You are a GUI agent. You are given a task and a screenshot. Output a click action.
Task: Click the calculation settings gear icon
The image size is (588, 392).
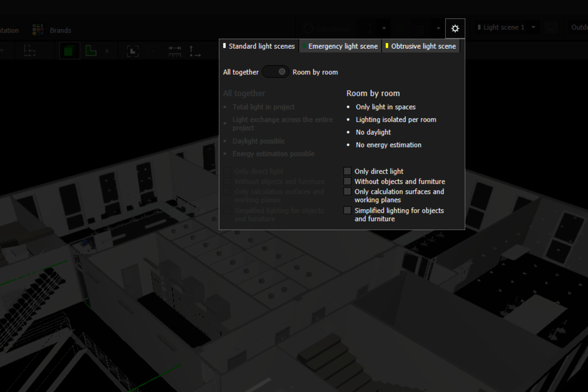pos(455,28)
